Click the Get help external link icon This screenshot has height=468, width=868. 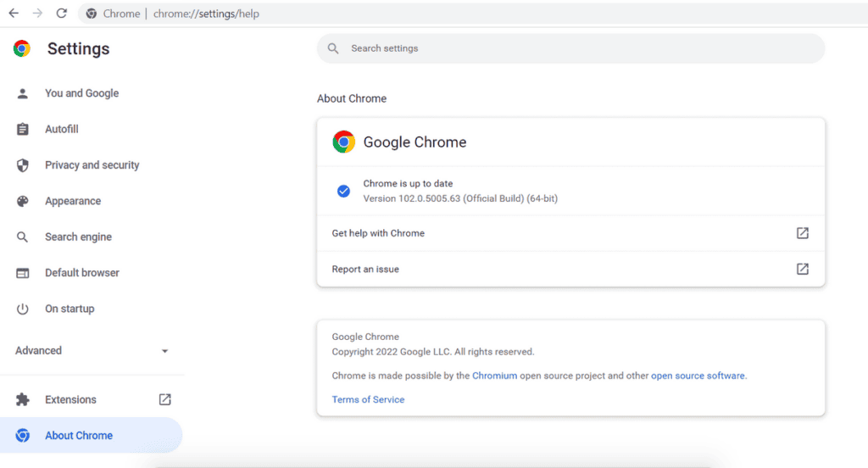tap(802, 233)
